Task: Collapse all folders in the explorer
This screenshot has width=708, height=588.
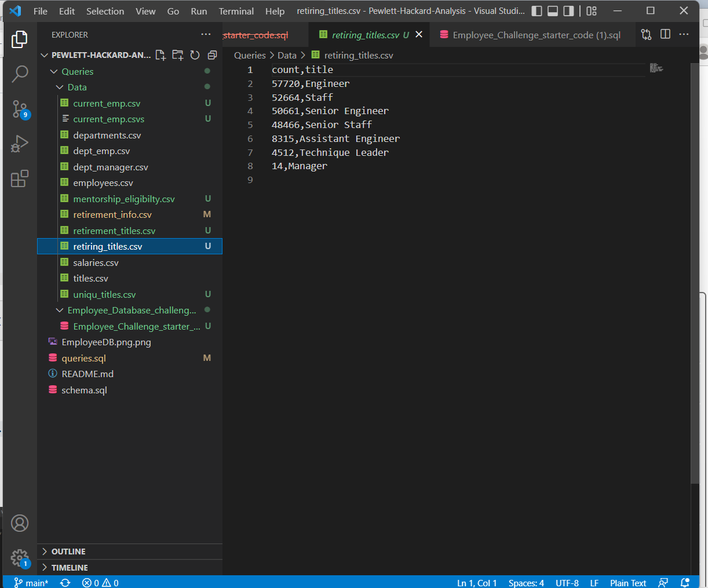Action: pos(211,54)
